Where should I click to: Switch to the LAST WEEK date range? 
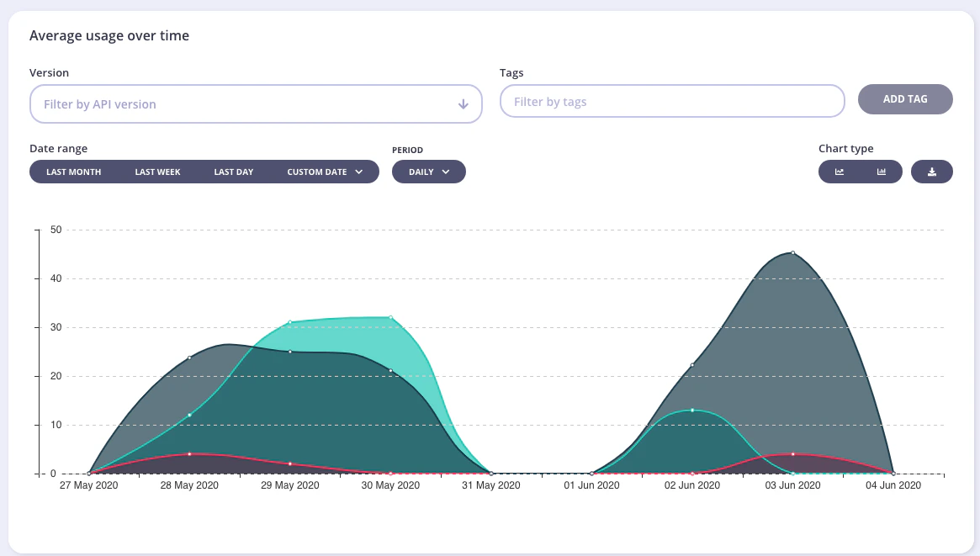(156, 172)
